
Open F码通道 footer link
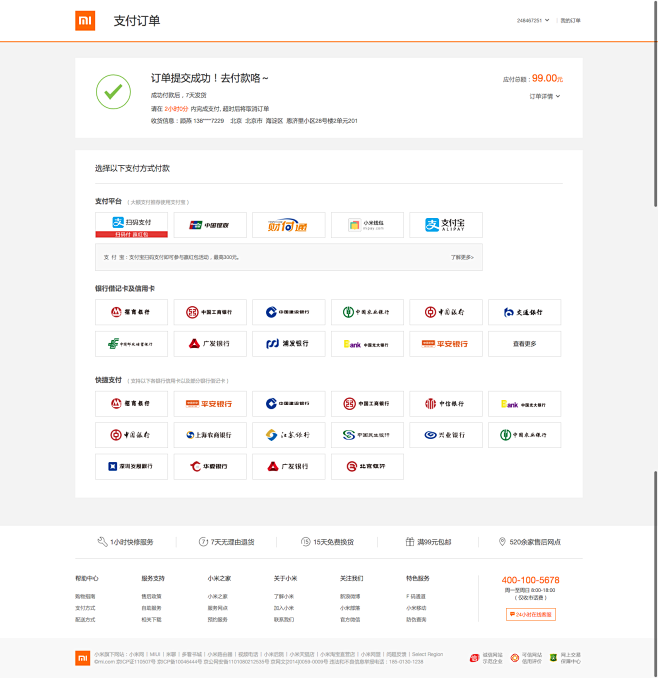[x=416, y=596]
